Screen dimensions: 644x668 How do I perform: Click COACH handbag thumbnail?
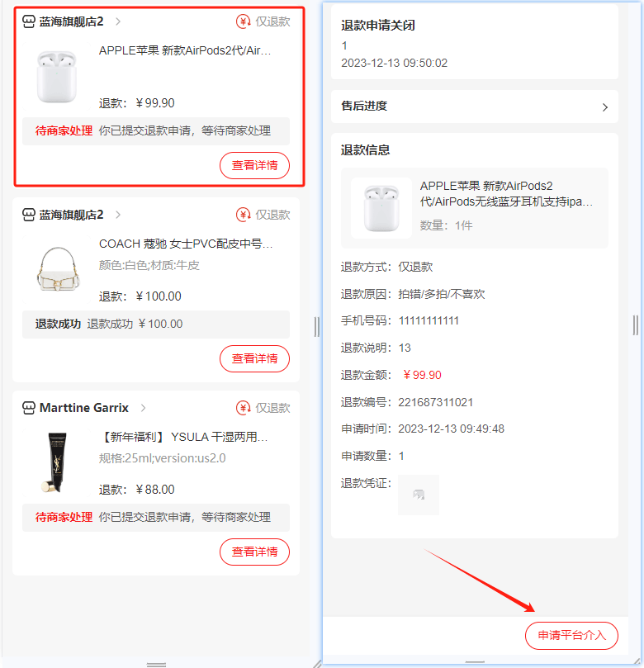coord(57,269)
